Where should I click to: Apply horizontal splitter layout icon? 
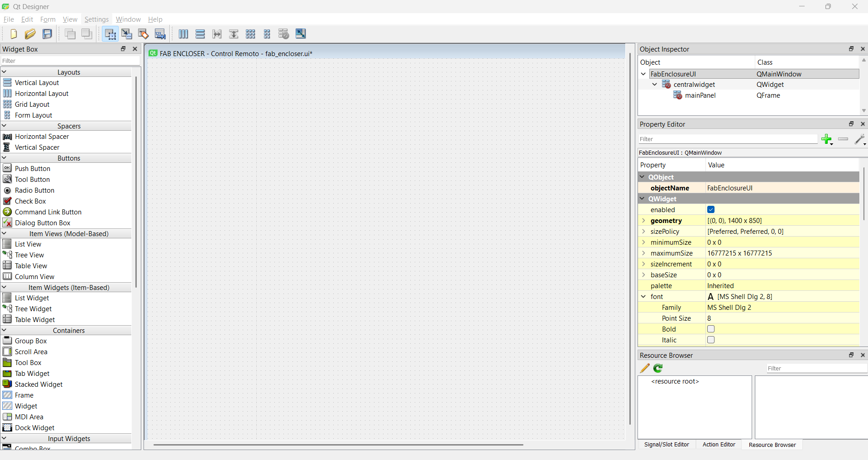click(217, 34)
